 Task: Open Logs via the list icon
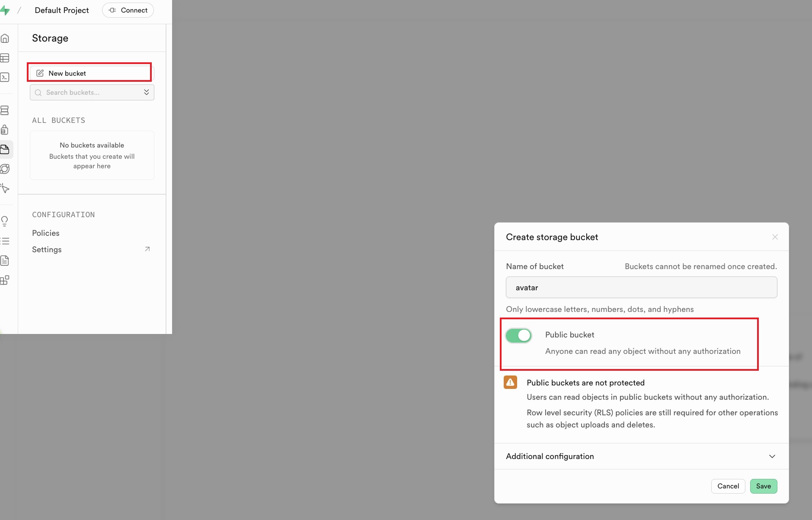tap(5, 241)
